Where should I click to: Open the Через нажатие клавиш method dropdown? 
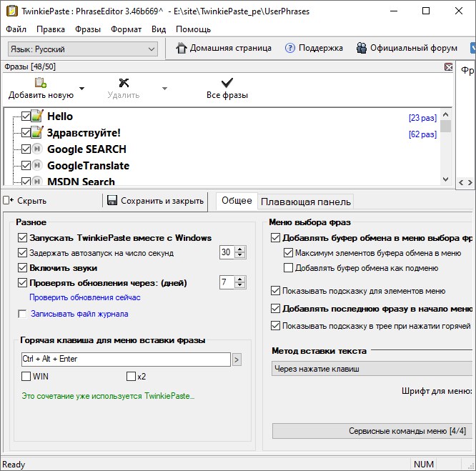pos(373,369)
